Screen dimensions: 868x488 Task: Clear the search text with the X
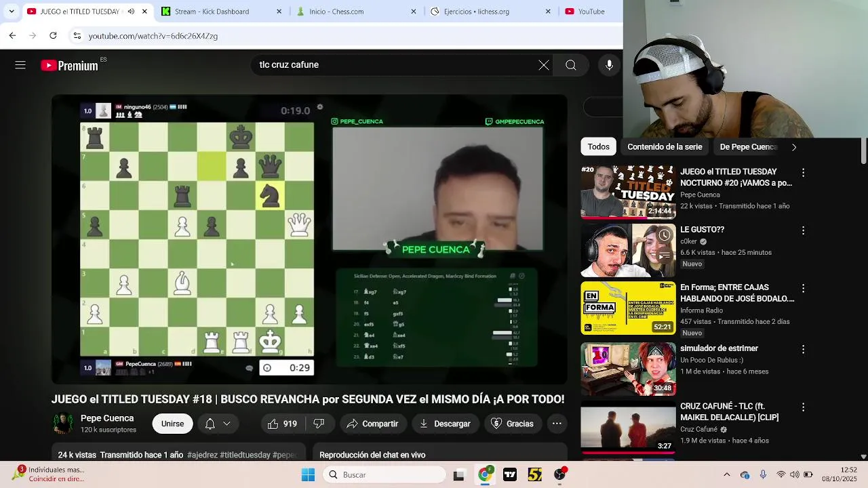click(544, 65)
